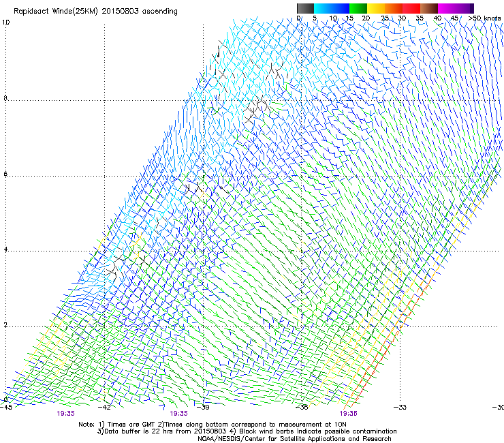This screenshot has height=443, width=504.
Task: Click the longitude label '-45'
Action: (6, 407)
